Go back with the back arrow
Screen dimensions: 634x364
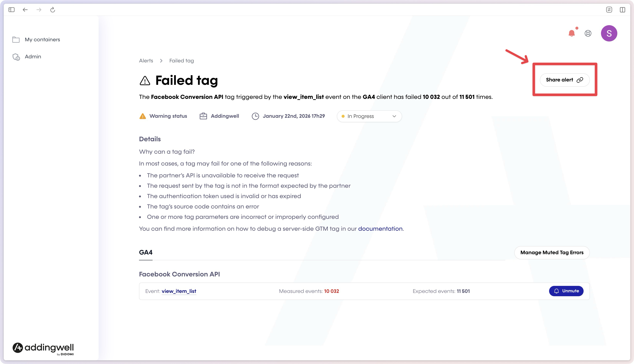coord(25,10)
